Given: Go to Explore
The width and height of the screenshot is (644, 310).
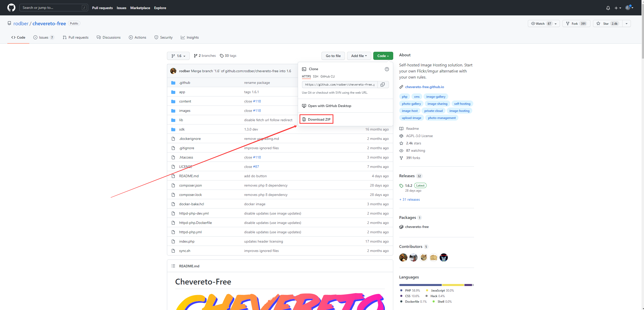Looking at the screenshot, I should coord(160,8).
